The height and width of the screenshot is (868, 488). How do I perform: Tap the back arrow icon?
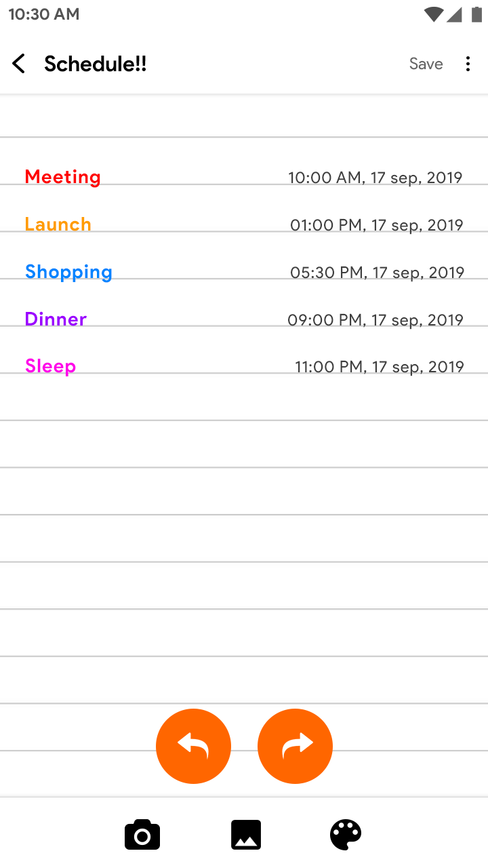[x=19, y=64]
